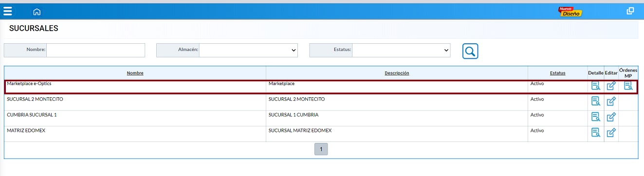The image size is (644, 176).
Task: Run the search with magnifier button
Action: [x=470, y=51]
